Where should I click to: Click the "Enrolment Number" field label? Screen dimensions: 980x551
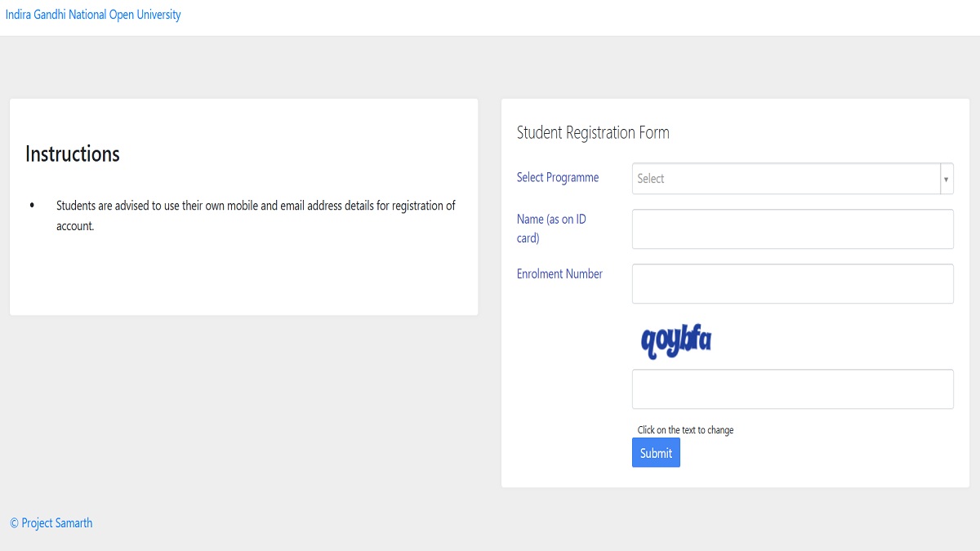click(559, 274)
